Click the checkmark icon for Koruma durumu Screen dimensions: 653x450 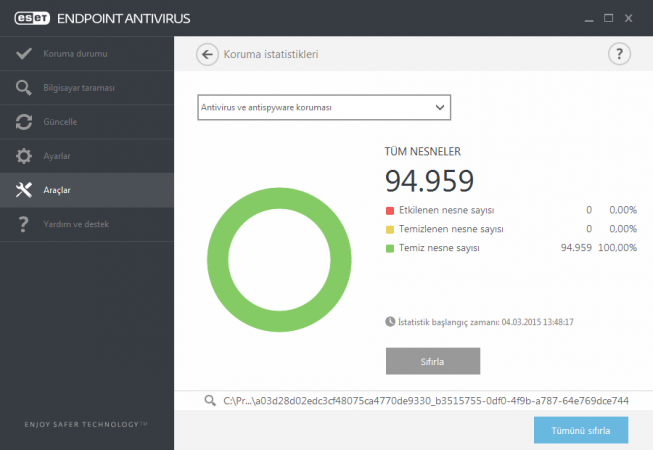pos(24,53)
